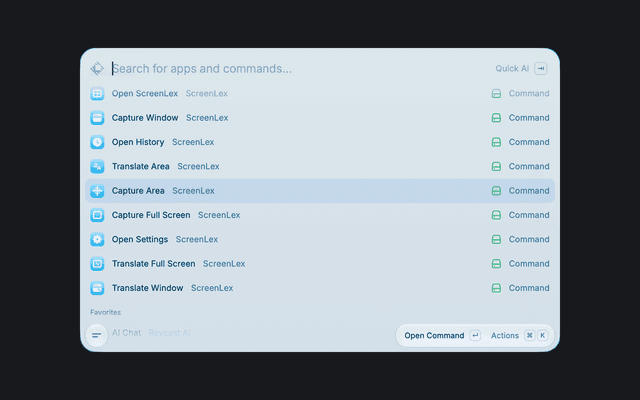
Task: Click the Translate Window icon
Action: click(x=97, y=288)
